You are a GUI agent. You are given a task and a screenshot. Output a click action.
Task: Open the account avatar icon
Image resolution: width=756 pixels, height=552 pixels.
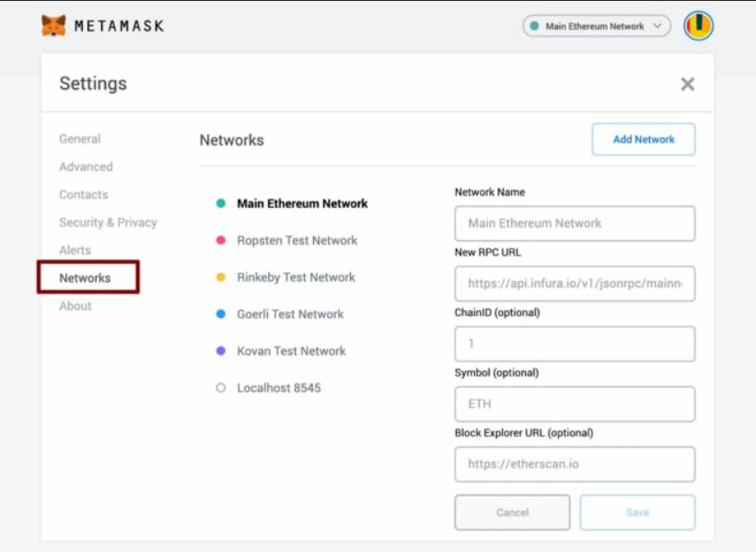698,26
